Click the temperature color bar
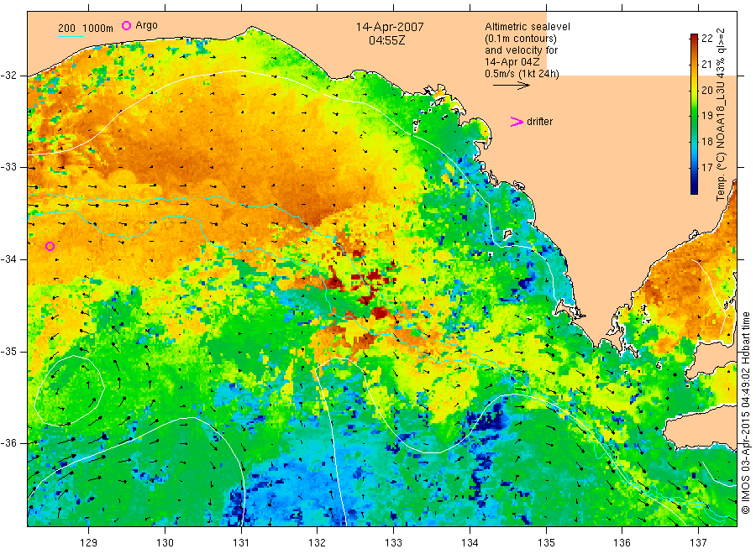This screenshot has width=756, height=554. pos(694,113)
